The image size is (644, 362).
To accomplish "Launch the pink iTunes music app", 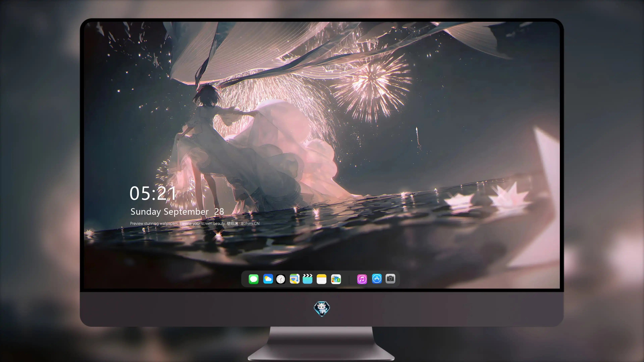I will point(362,279).
